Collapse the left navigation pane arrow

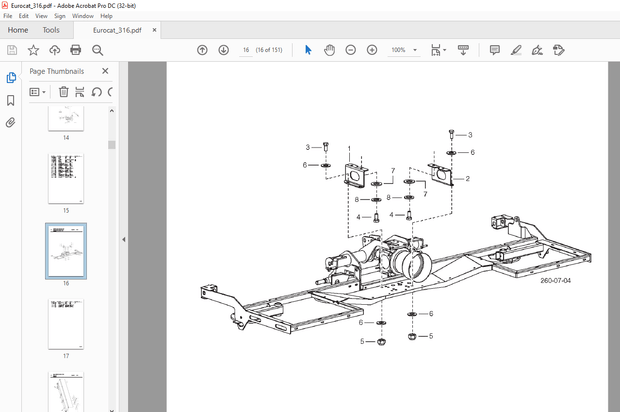[x=124, y=239]
